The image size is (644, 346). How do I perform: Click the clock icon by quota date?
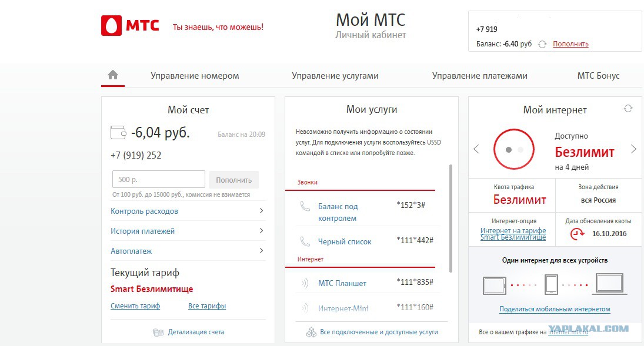577,234
